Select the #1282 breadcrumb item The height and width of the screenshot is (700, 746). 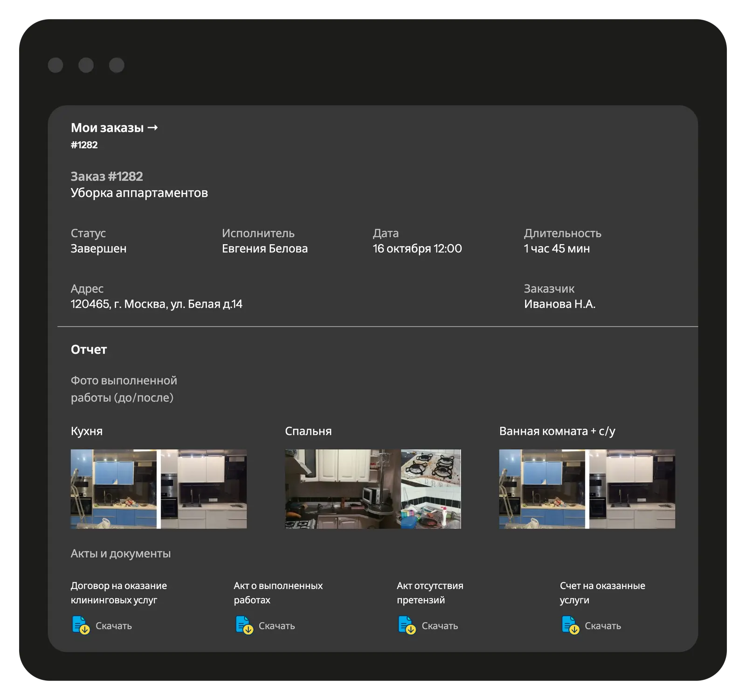[84, 145]
